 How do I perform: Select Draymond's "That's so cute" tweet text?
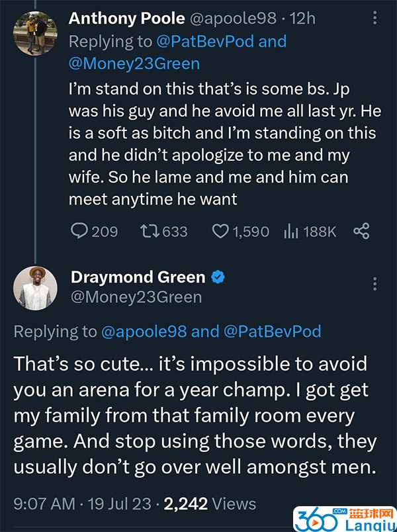[x=192, y=416]
